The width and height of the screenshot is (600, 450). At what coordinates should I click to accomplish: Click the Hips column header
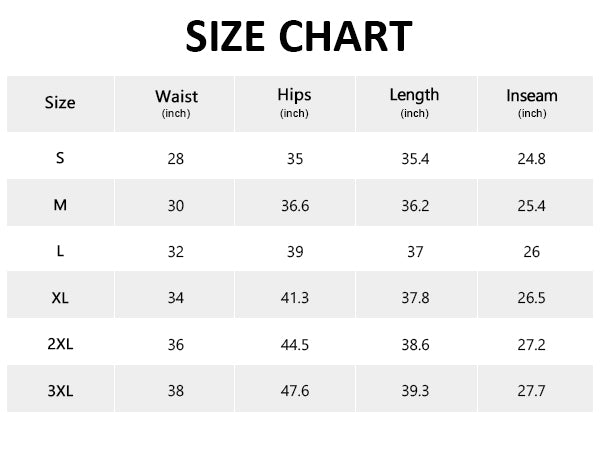coord(294,101)
